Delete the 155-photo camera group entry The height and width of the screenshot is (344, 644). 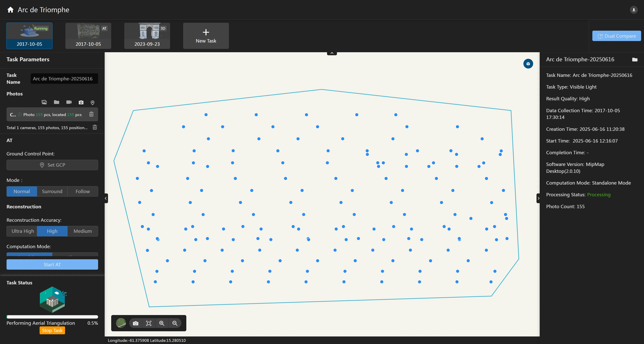coord(91,114)
